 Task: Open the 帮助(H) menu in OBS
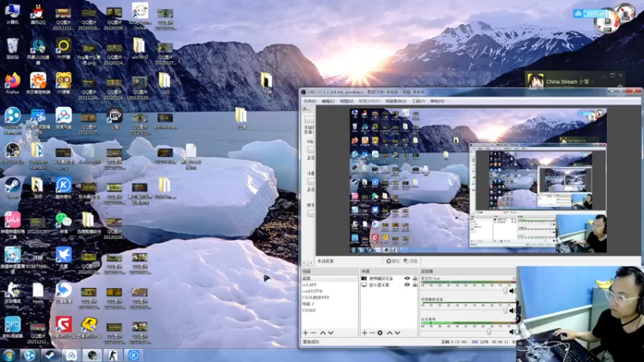click(x=437, y=101)
